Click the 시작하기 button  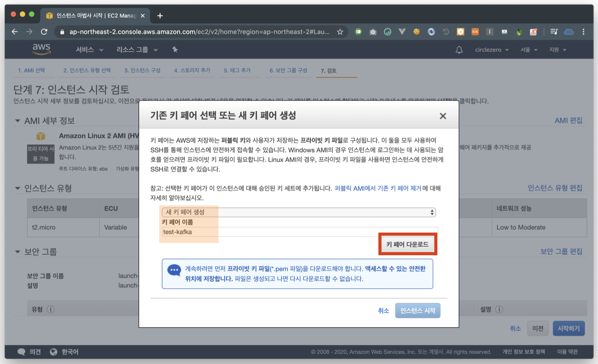[x=569, y=328]
